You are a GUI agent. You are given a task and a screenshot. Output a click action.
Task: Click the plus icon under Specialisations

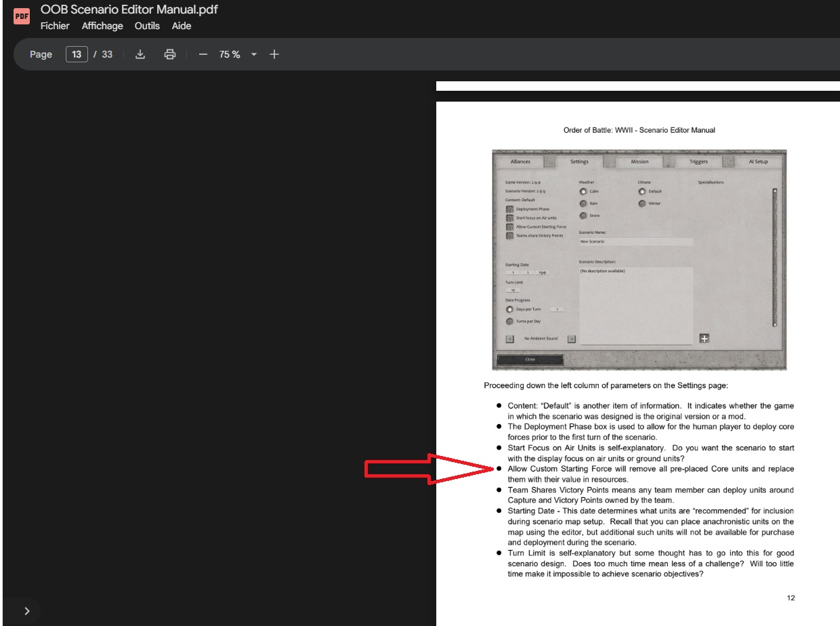click(x=704, y=339)
